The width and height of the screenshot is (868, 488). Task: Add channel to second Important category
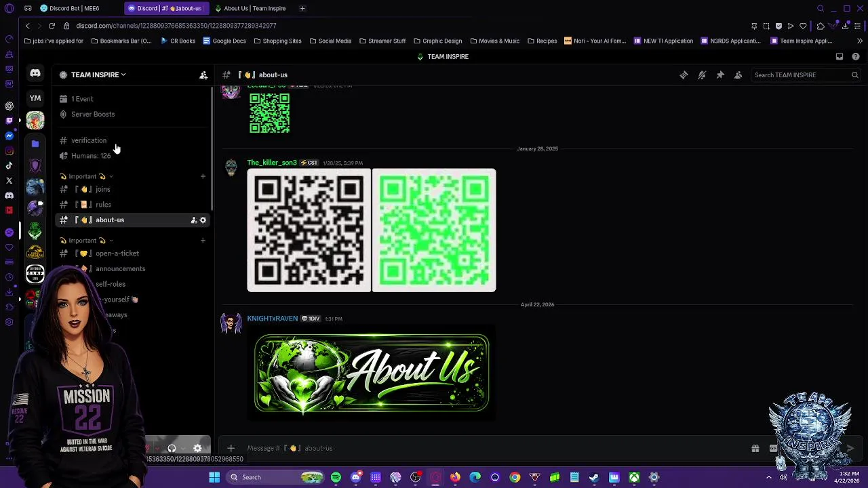coord(203,241)
